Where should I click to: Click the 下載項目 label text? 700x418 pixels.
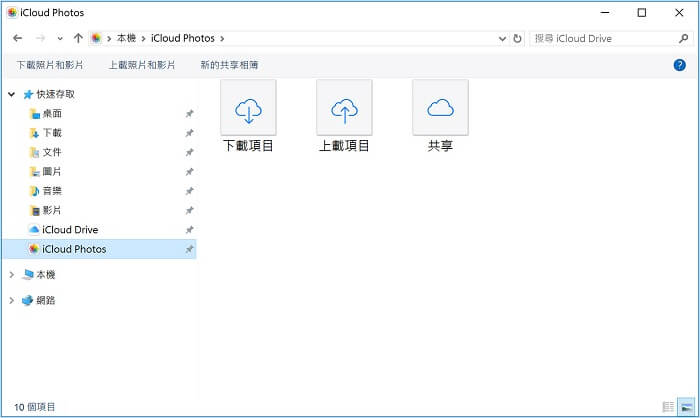(248, 146)
